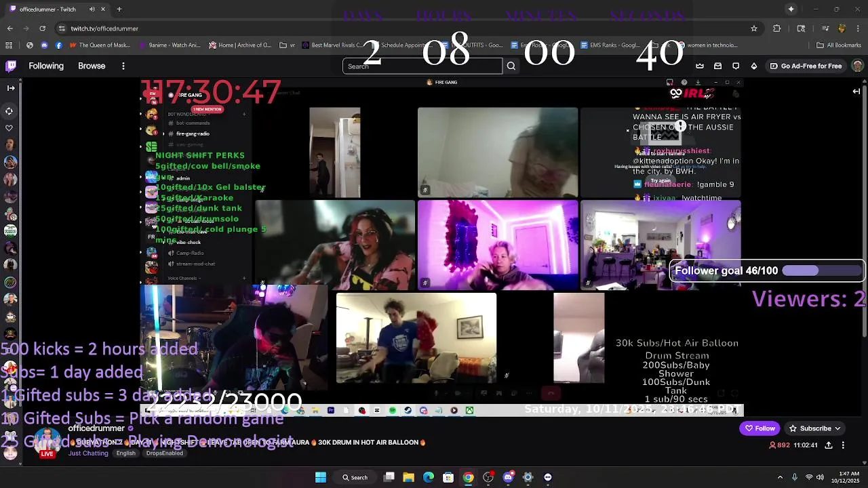Screen dimensions: 868x488
Task: Open the All Bookmarks folder
Action: pos(839,45)
